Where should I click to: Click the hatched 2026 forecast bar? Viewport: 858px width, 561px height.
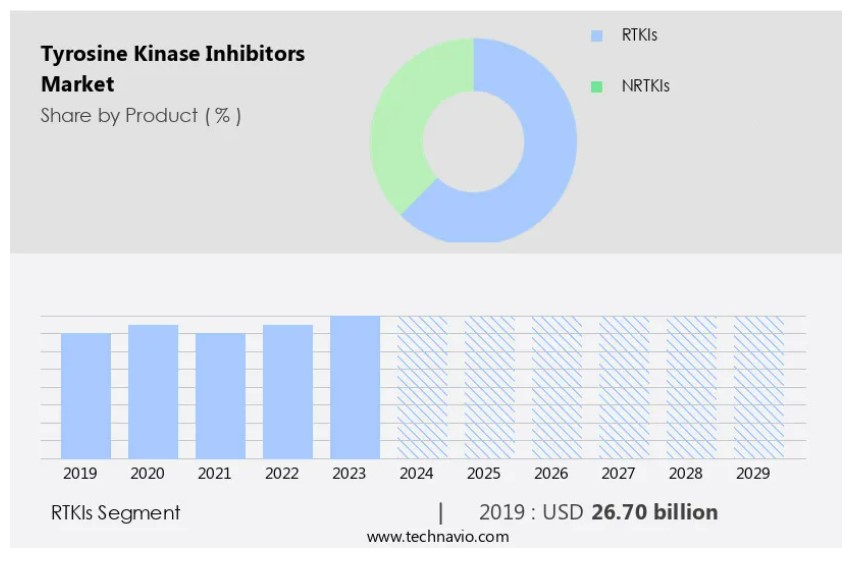(557, 388)
